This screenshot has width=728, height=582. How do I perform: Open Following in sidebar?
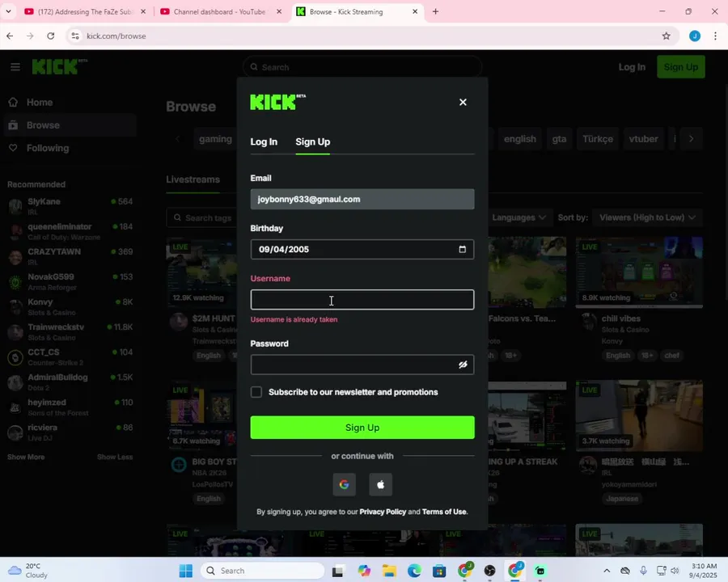click(70, 148)
